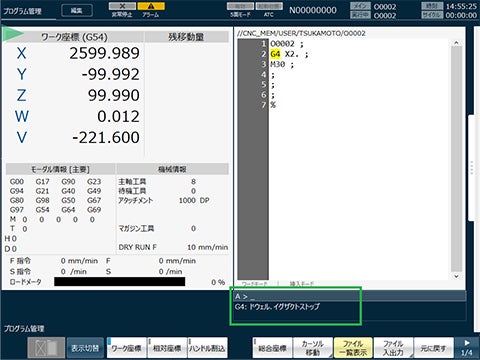Go to next softkey page 1/4 arrow
Screen dimensions: 480x360
click(x=467, y=348)
